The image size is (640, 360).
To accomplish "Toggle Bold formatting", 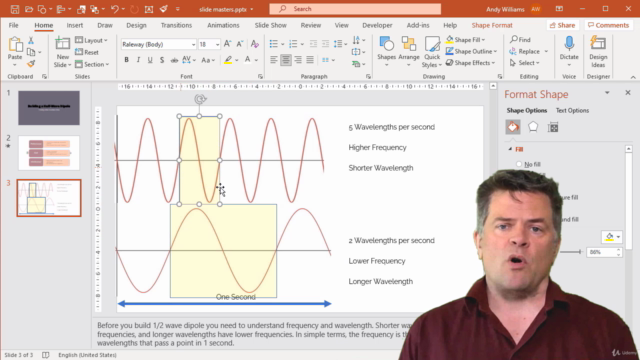I will (x=127, y=60).
